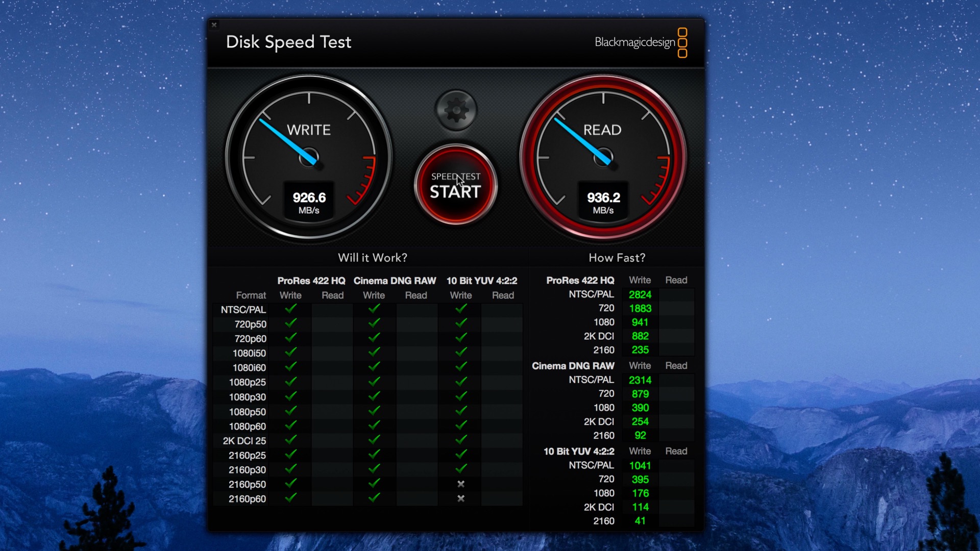Image resolution: width=980 pixels, height=551 pixels.
Task: Select the Will it Work? heading
Action: point(373,258)
